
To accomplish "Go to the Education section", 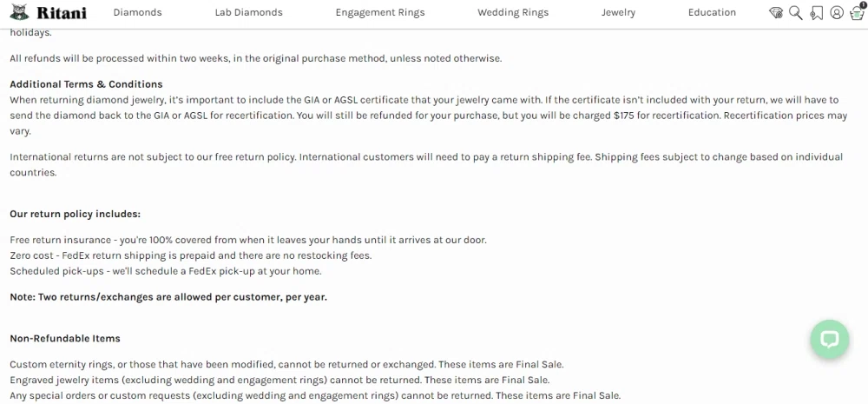I will (711, 13).
